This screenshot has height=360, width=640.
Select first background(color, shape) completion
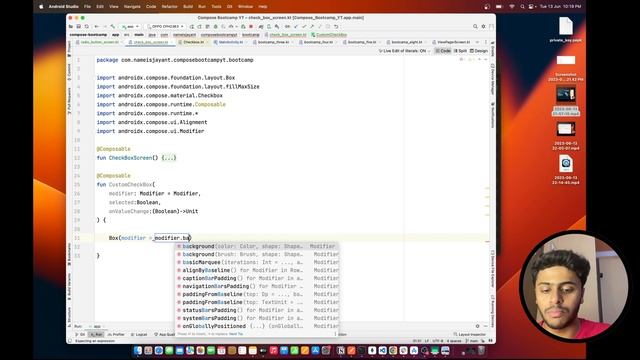pos(257,247)
